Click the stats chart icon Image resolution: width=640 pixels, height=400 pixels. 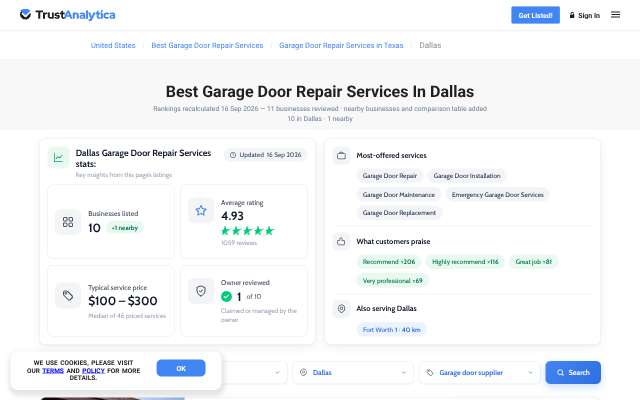[58, 158]
